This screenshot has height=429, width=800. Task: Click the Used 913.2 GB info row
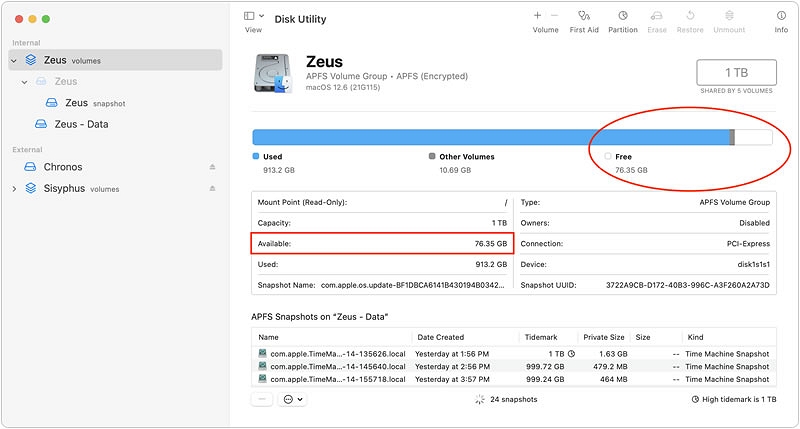382,265
